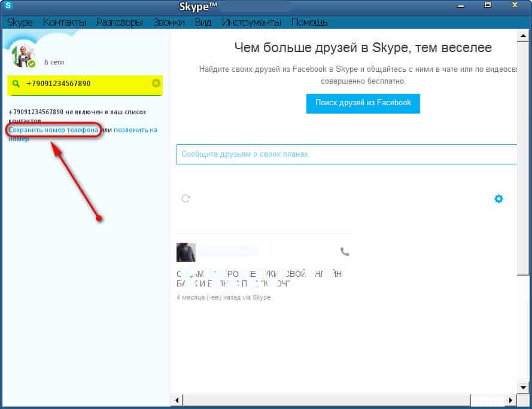Viewport: 532px width, 409px height.
Task: Click the vertical scrollbar up arrow
Action: pos(523,36)
